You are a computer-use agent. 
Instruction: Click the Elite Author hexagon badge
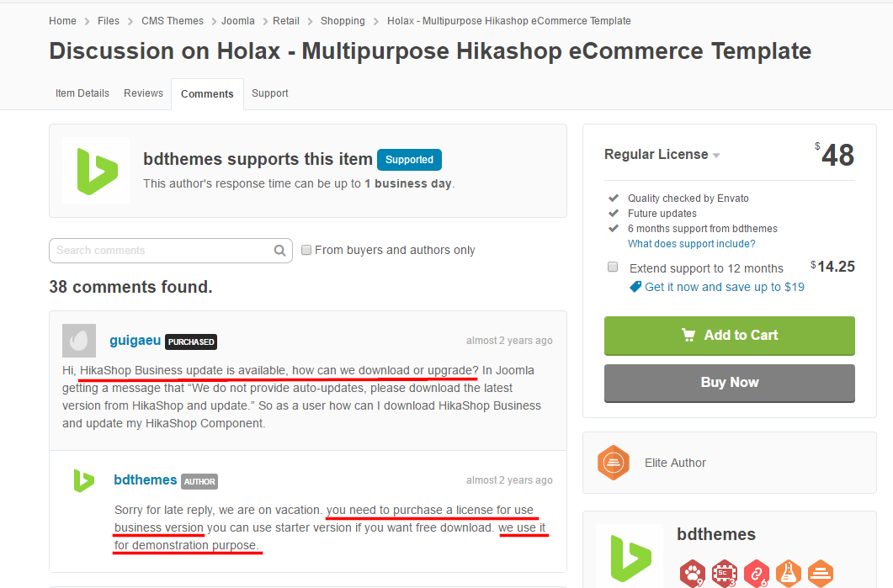point(614,463)
